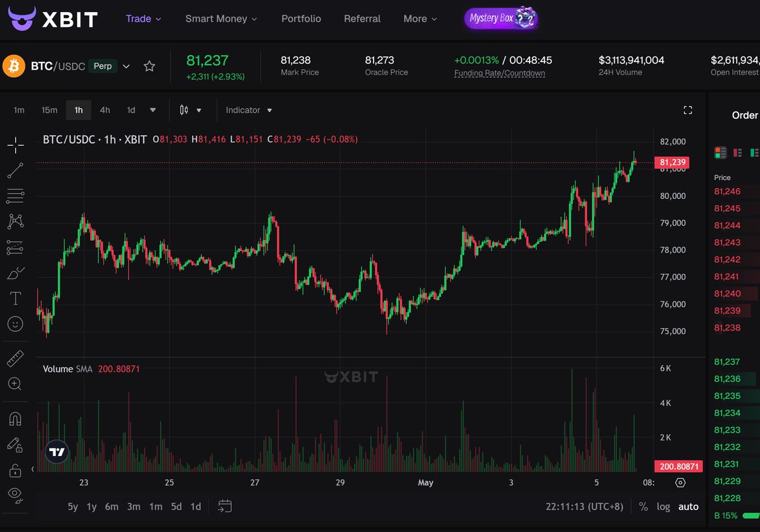Select the 1m timeframe
The image size is (760, 532).
(x=19, y=110)
